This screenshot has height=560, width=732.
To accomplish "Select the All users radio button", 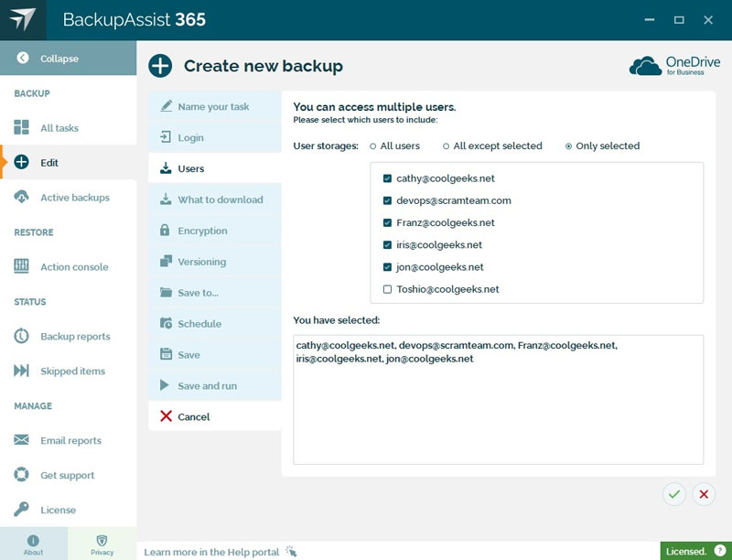I will (372, 146).
